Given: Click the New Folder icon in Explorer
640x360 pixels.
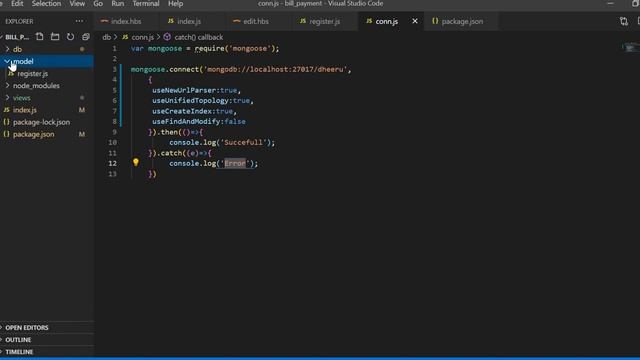Looking at the screenshot, I should click(55, 37).
